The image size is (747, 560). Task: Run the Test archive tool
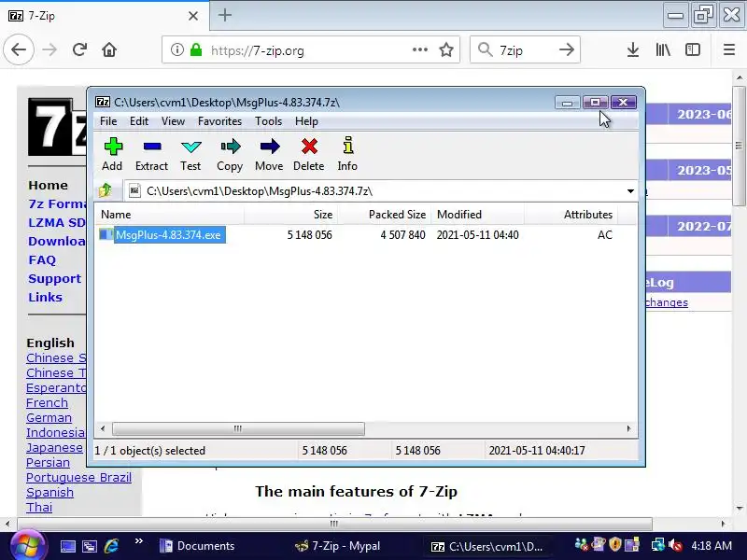click(190, 154)
